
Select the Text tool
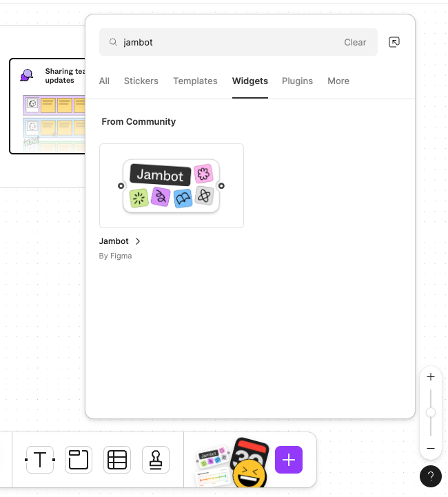pos(40,460)
